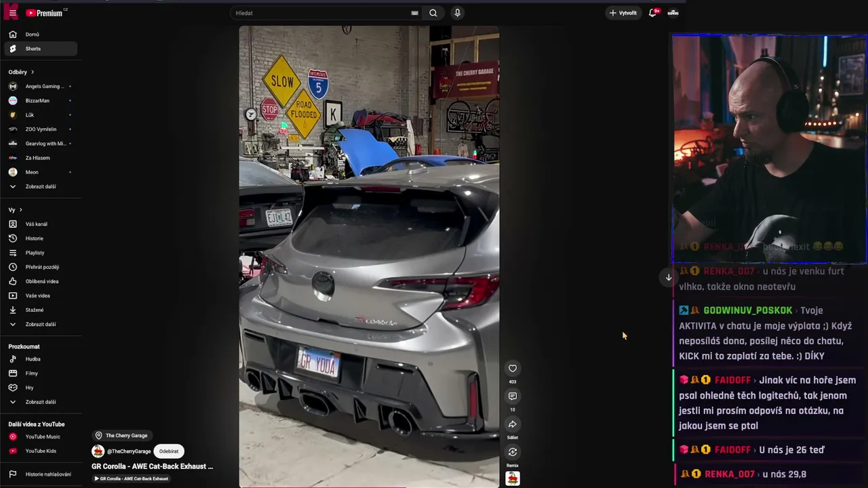
Task: Open the notifications bell
Action: [653, 13]
